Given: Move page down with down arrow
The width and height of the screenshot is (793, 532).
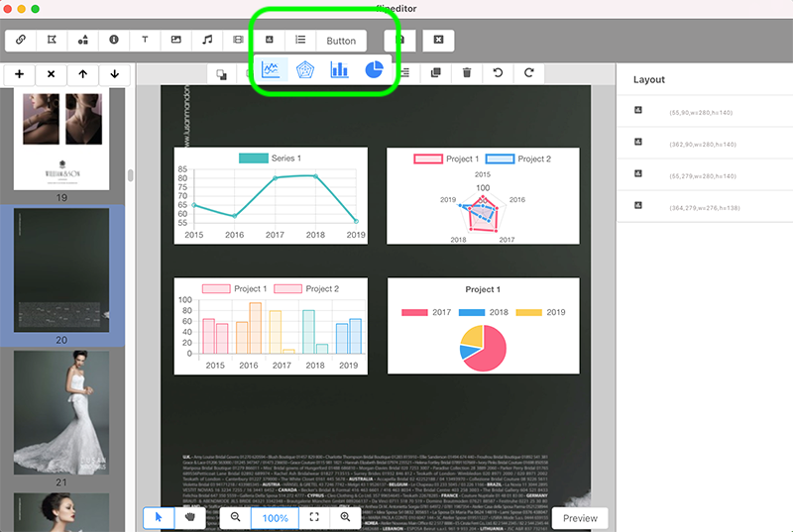Looking at the screenshot, I should point(115,74).
